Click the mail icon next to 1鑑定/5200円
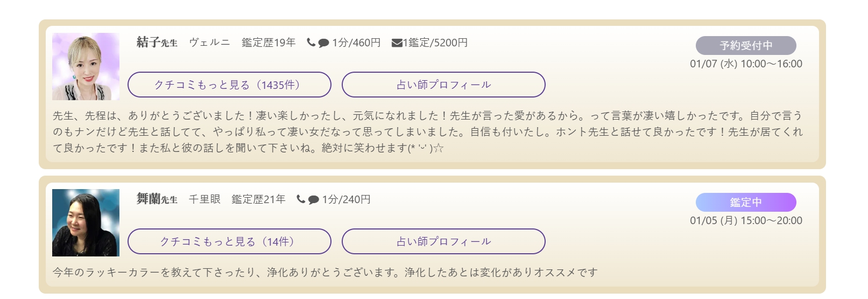Viewport: 868px width, 299px height. click(x=397, y=43)
